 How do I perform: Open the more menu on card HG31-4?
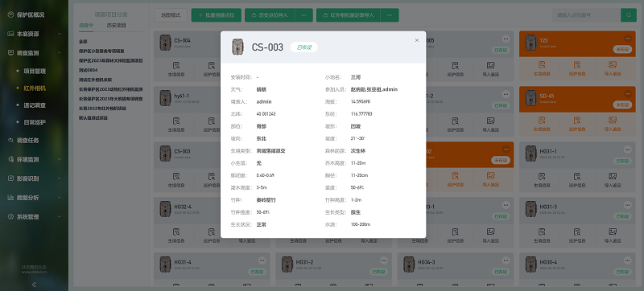tap(262, 260)
